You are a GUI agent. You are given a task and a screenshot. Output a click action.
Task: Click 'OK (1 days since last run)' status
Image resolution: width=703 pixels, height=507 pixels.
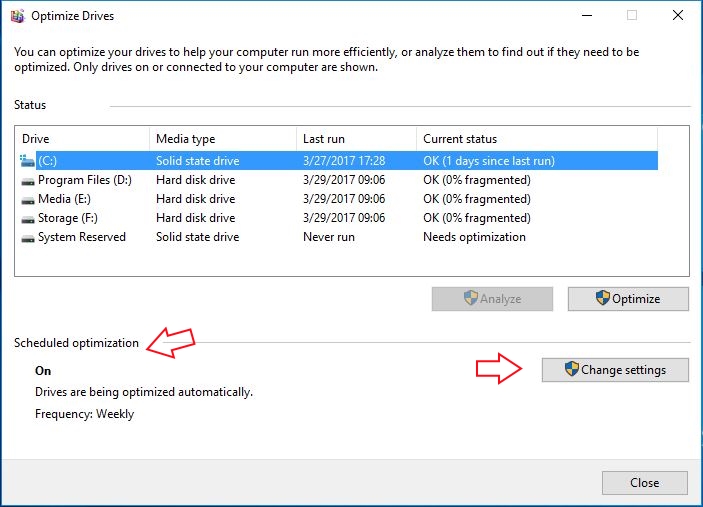pyautogui.click(x=489, y=161)
